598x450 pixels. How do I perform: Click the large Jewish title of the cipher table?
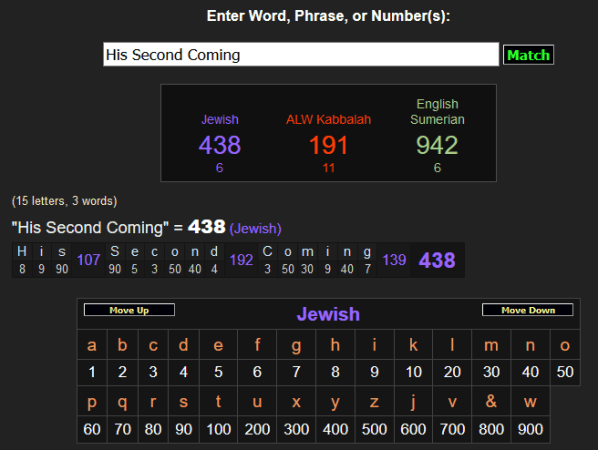pyautogui.click(x=328, y=314)
